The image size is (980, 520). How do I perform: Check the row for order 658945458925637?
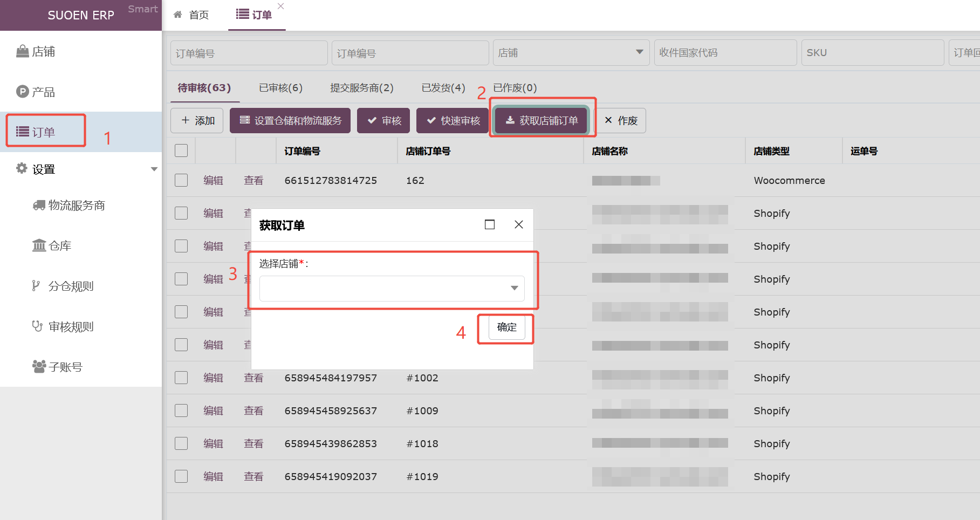pyautogui.click(x=181, y=410)
